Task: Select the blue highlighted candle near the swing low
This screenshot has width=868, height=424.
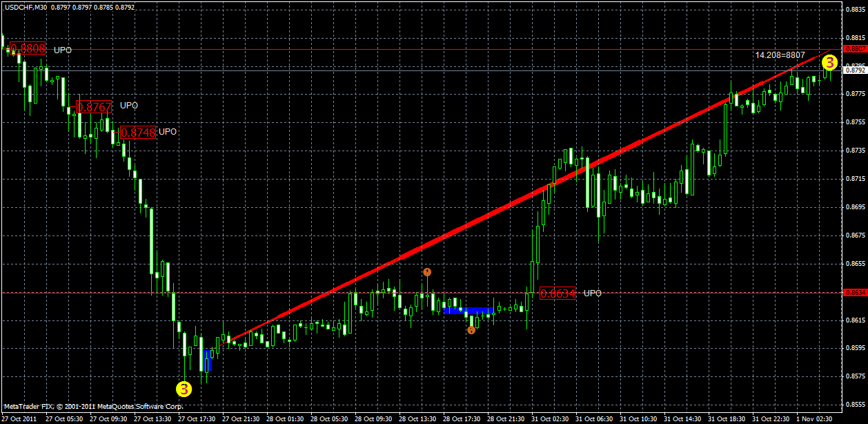Action: click(207, 359)
